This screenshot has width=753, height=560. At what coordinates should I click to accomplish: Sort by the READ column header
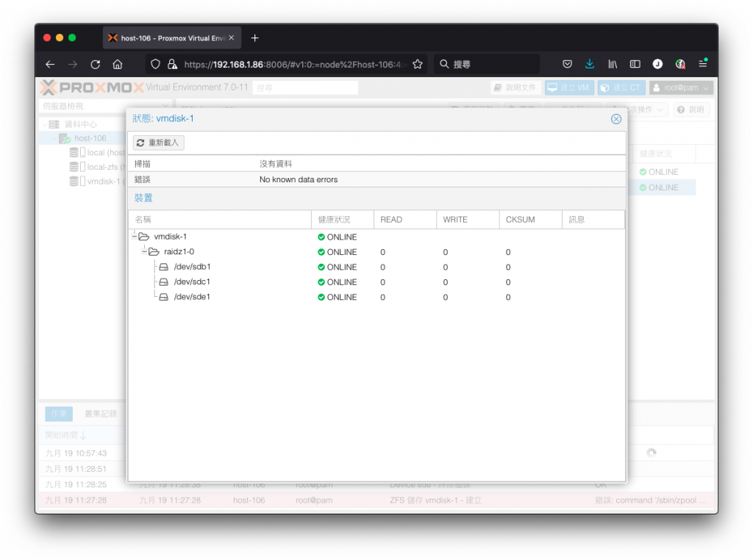point(405,219)
